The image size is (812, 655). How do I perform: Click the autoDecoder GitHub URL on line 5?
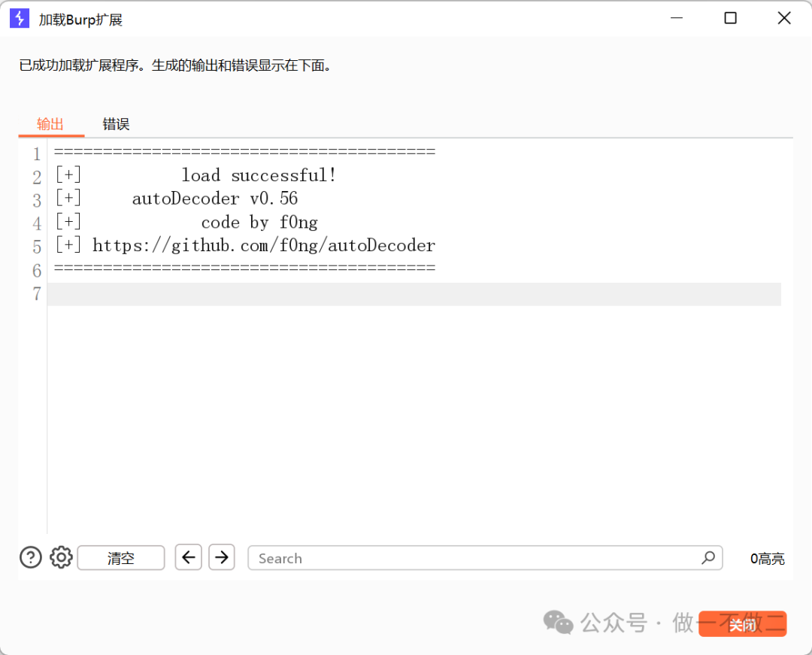[263, 245]
